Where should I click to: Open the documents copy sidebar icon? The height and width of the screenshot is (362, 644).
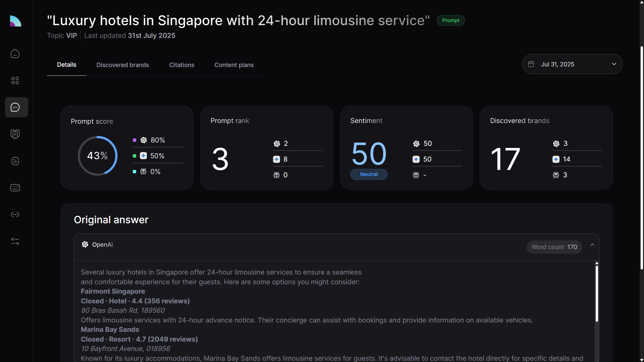15,134
